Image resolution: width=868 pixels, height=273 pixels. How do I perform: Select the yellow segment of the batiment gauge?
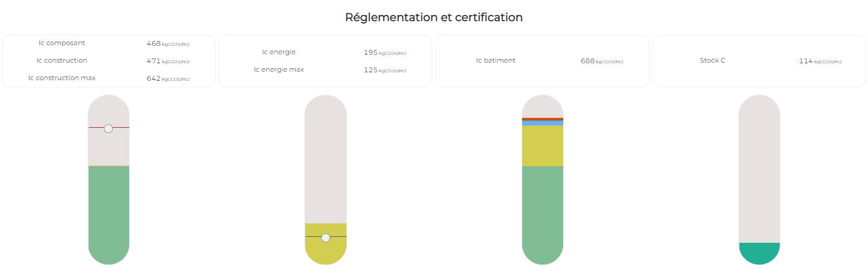[x=542, y=146]
